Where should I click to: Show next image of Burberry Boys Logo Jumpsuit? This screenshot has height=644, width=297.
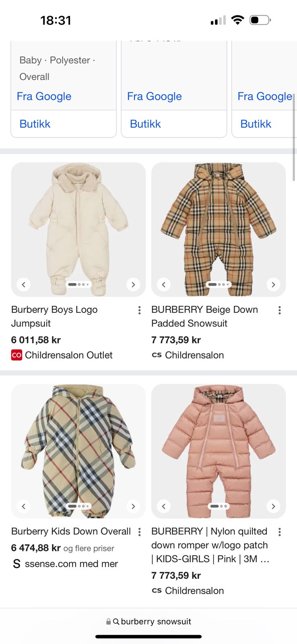pos(133,285)
